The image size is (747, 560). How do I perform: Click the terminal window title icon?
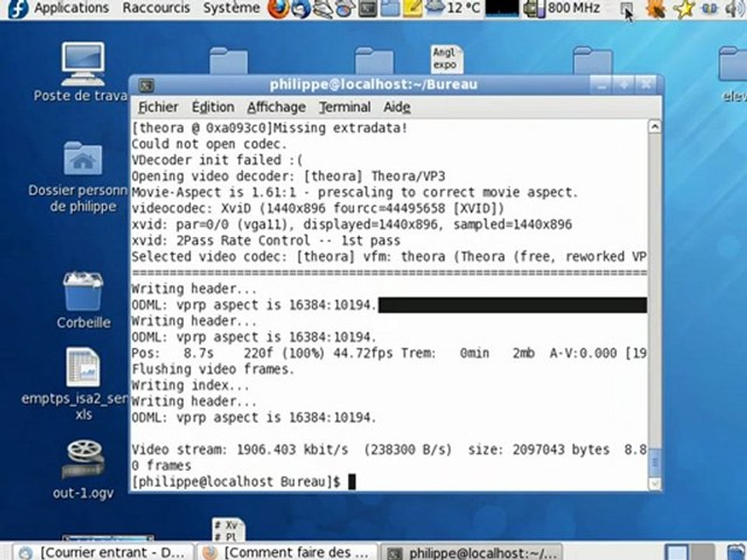tap(146, 86)
